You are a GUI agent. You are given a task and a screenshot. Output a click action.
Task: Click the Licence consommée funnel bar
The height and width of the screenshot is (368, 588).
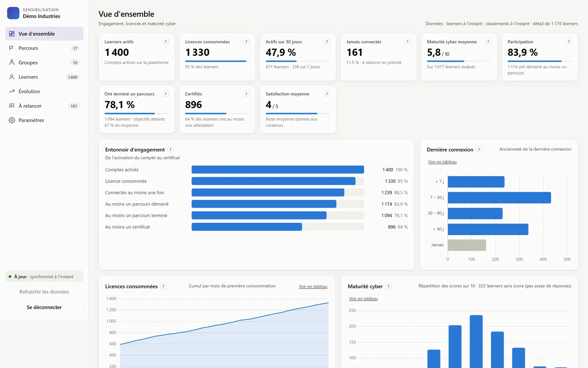[273, 181]
